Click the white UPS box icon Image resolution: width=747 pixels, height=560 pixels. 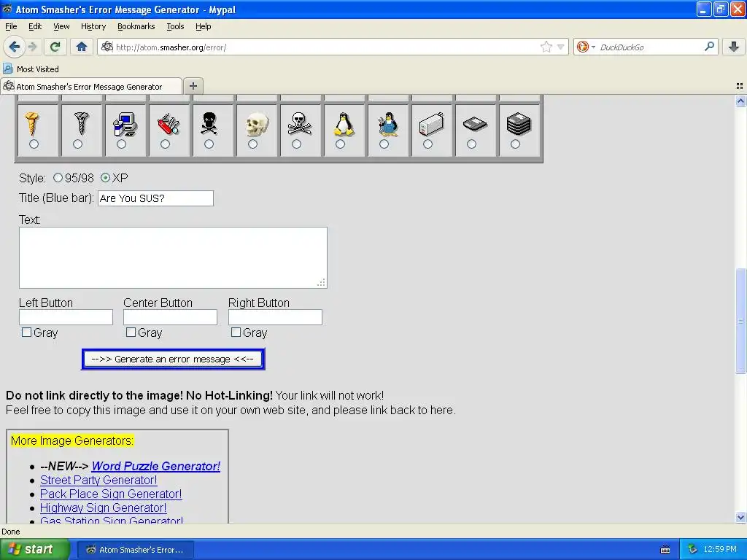point(431,124)
